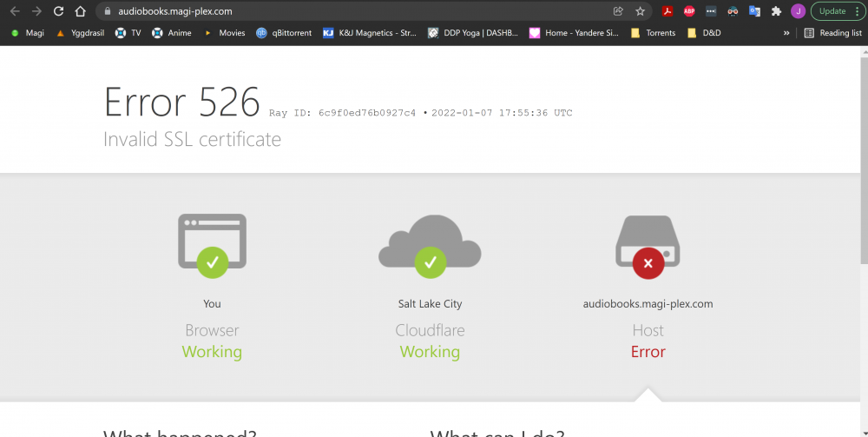Go forward with the browser arrow
868x437 pixels.
pos(36,11)
